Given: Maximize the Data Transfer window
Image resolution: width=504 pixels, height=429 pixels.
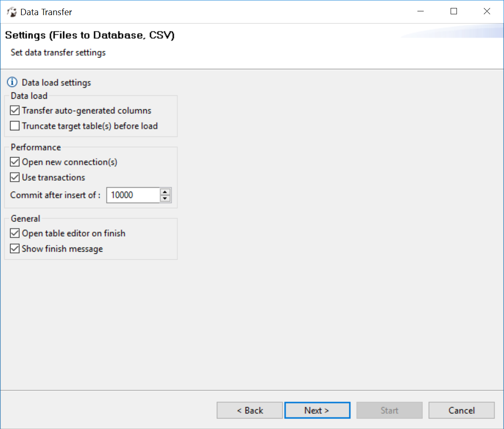Looking at the screenshot, I should (x=454, y=12).
